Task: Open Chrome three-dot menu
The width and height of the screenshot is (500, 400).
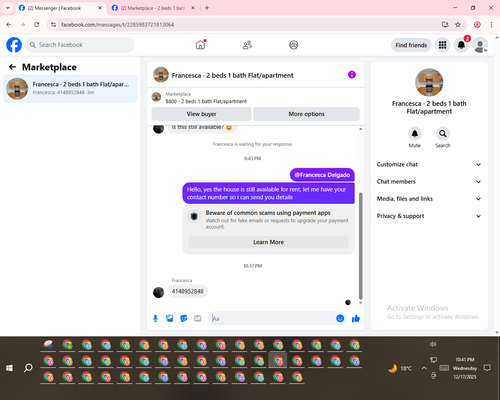Action: (x=491, y=25)
